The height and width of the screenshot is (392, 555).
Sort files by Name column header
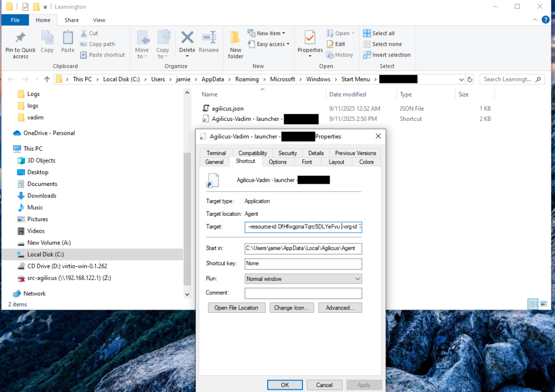pyautogui.click(x=210, y=94)
